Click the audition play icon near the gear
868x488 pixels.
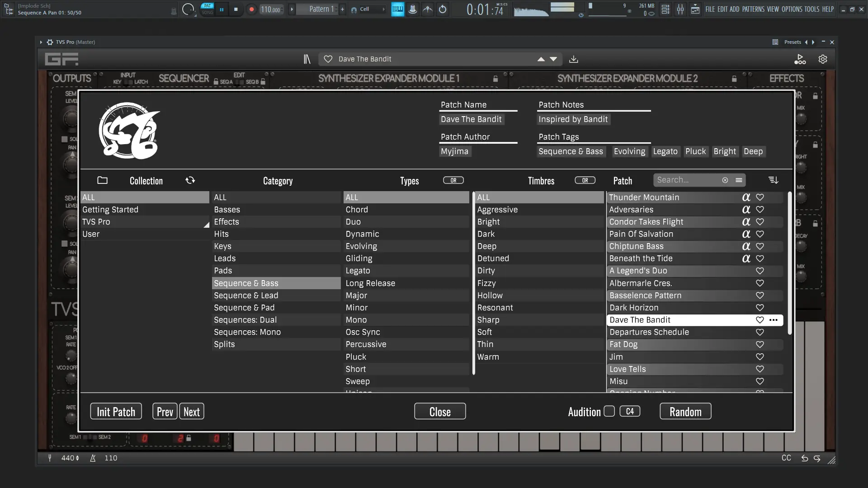click(800, 59)
